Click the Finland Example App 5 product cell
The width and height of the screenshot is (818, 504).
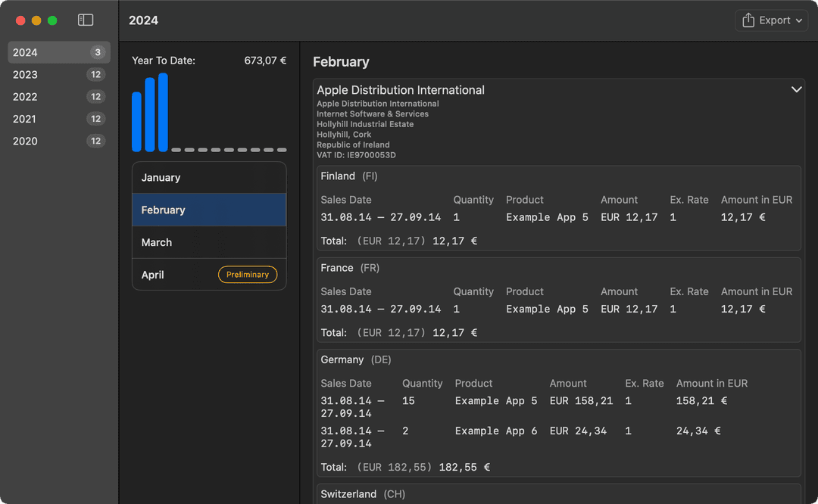click(x=548, y=217)
